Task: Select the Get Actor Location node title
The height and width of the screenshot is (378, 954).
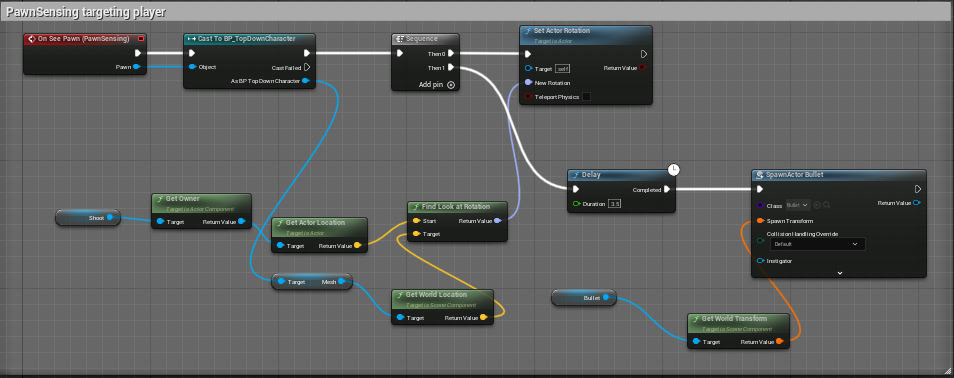Action: coord(315,222)
